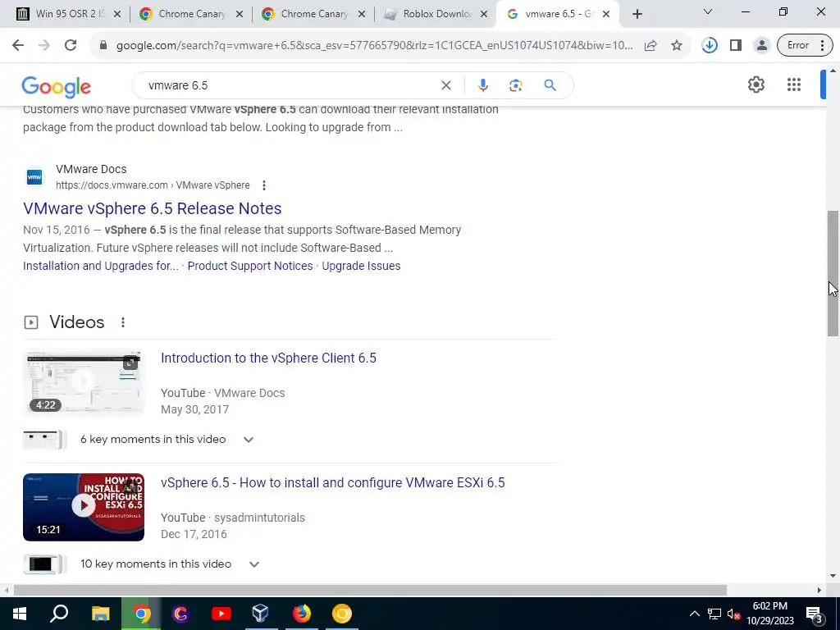This screenshot has width=840, height=630.
Task: Click the 4:22 video thumbnail
Action: point(84,382)
